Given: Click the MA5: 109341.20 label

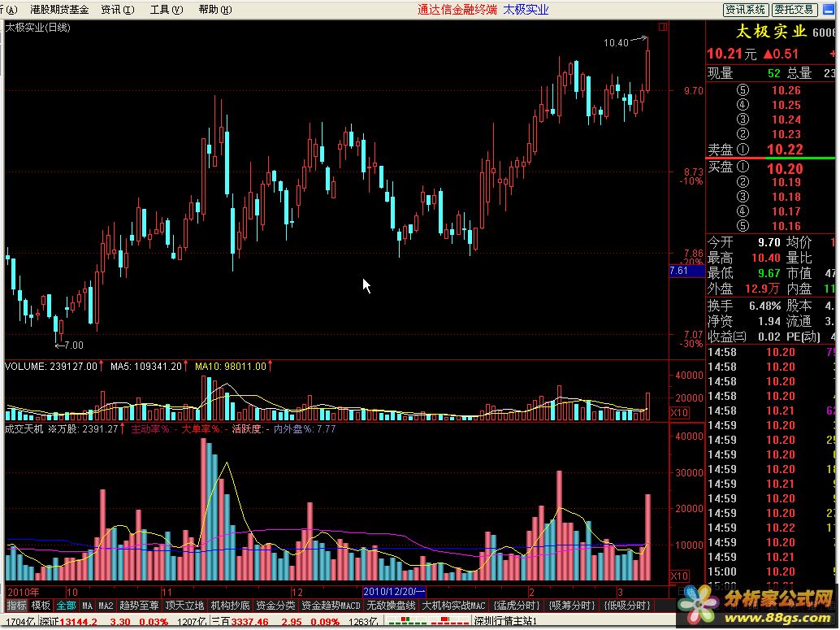Looking at the screenshot, I should click(x=146, y=366).
